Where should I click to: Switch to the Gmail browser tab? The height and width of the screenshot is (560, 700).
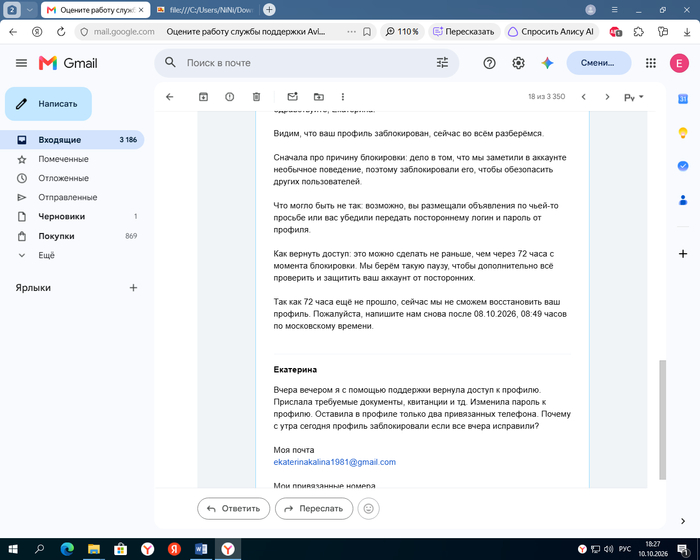tap(96, 10)
